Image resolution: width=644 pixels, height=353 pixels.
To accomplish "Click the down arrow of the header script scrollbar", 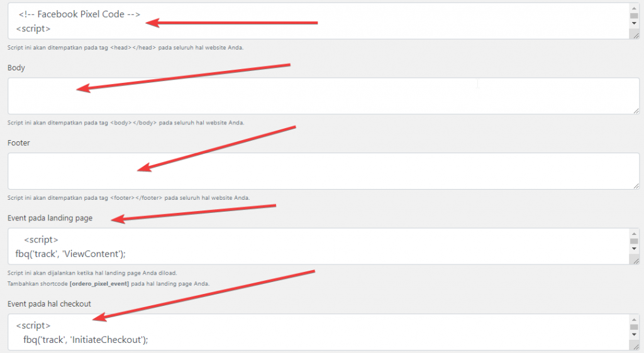I will tap(634, 23).
